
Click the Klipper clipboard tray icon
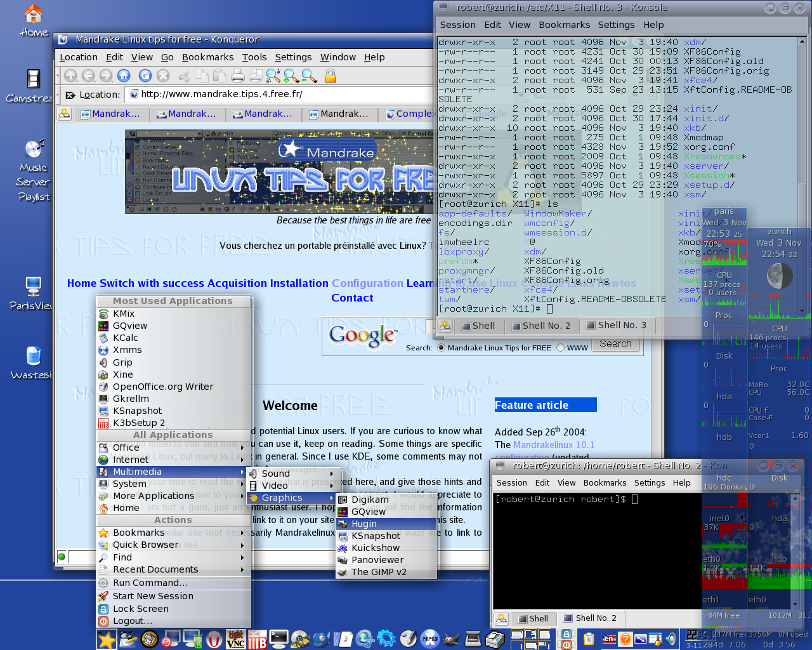(589, 639)
